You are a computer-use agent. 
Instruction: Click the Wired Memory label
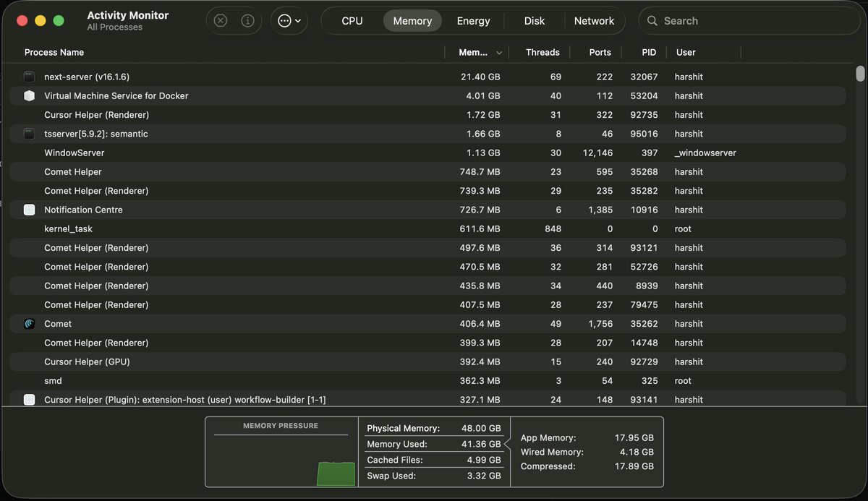(x=552, y=452)
